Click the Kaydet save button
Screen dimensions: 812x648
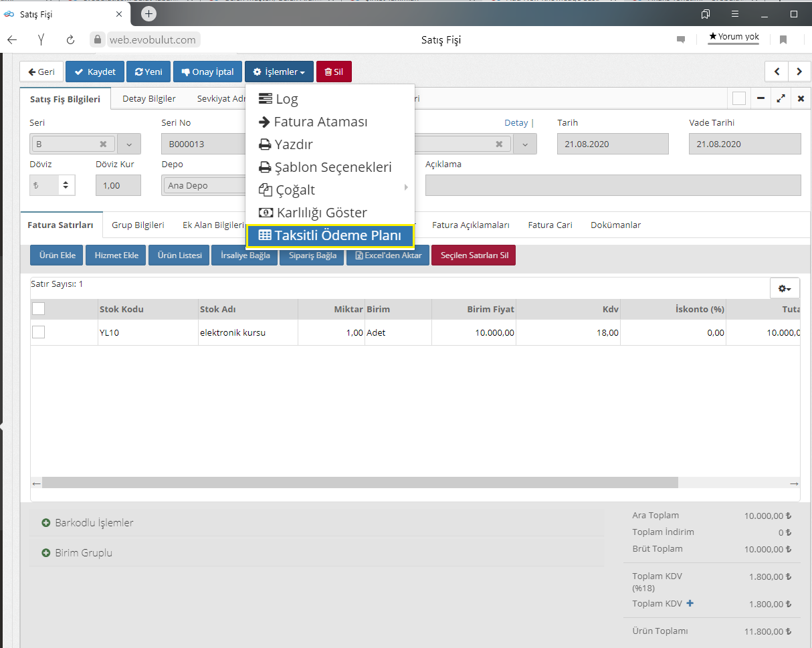click(x=95, y=72)
